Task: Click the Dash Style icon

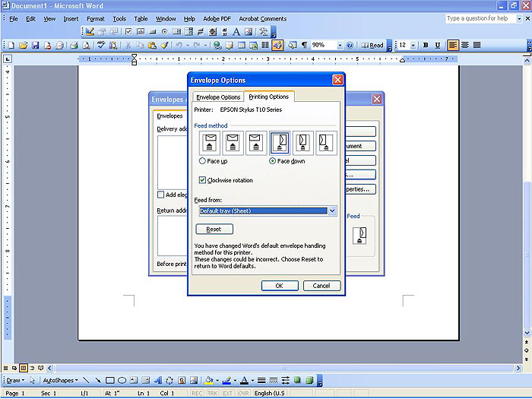Action: pyautogui.click(x=274, y=380)
